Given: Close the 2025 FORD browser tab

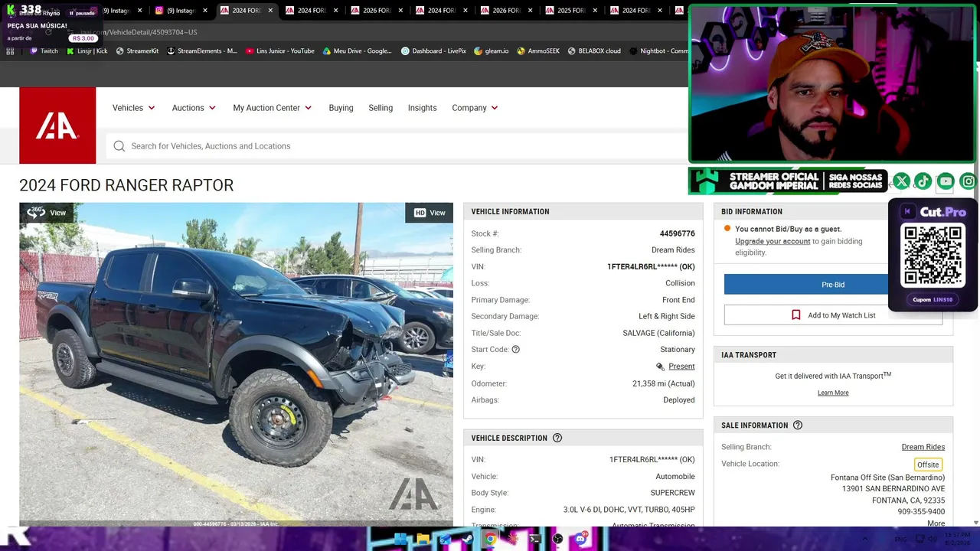Looking at the screenshot, I should 596,11.
